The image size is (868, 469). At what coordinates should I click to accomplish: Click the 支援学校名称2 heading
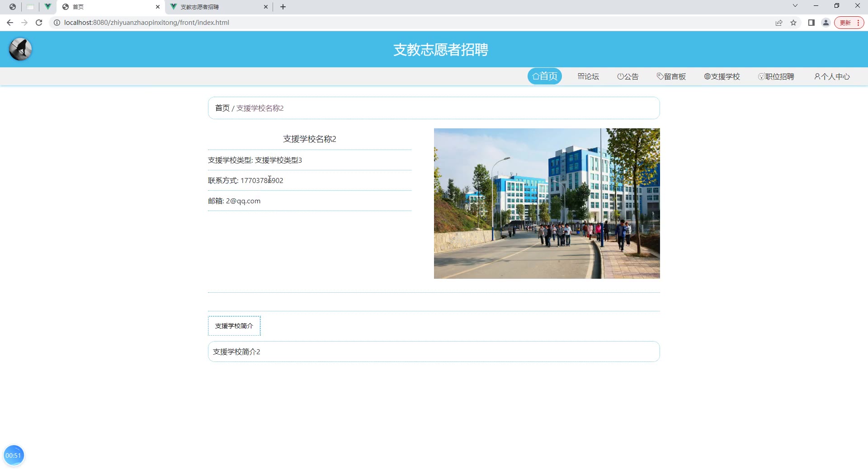pyautogui.click(x=310, y=139)
